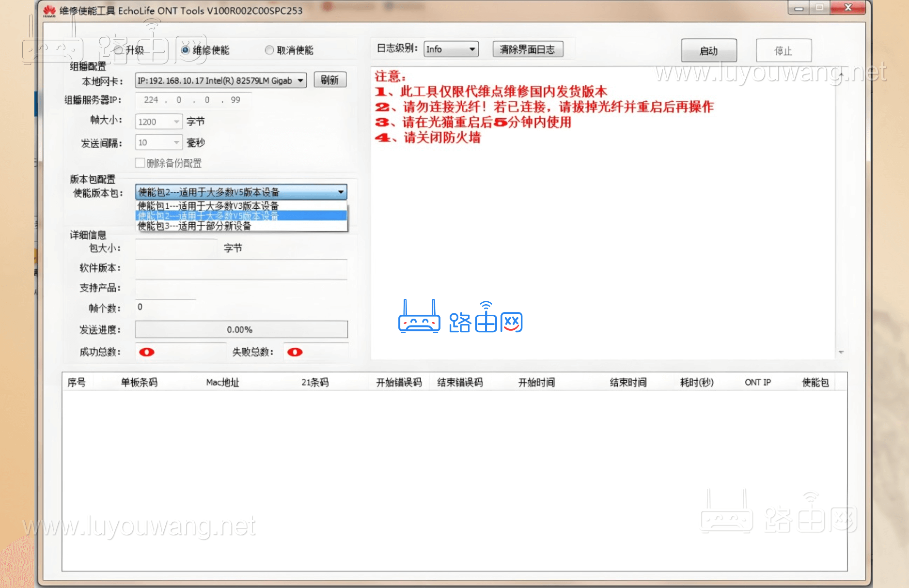The width and height of the screenshot is (909, 588).
Task: Click the 清除界面日志 clear log button
Action: (x=528, y=48)
